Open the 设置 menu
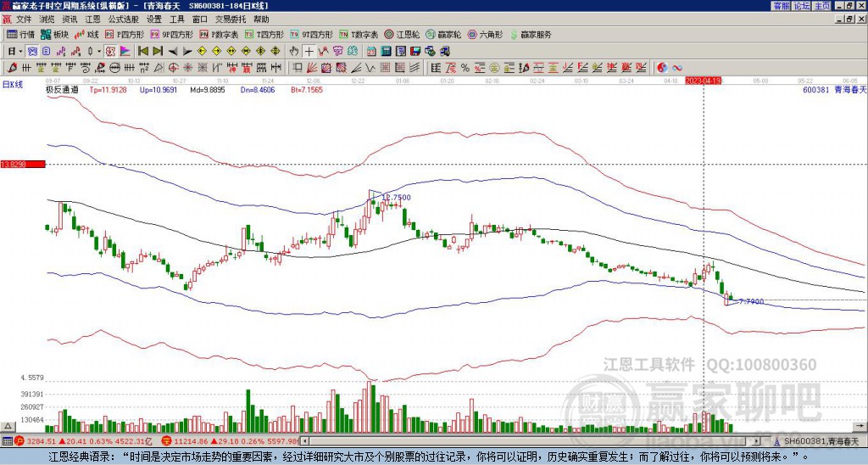 click(x=154, y=20)
